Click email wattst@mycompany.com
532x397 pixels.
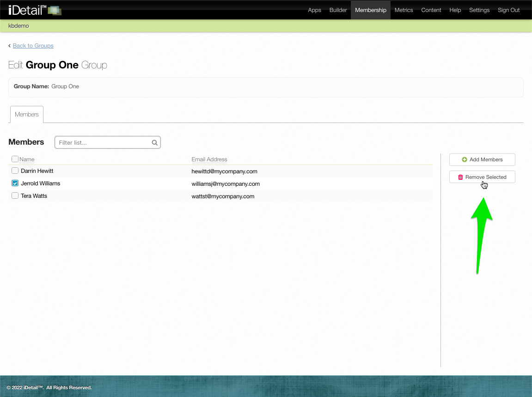(x=223, y=196)
